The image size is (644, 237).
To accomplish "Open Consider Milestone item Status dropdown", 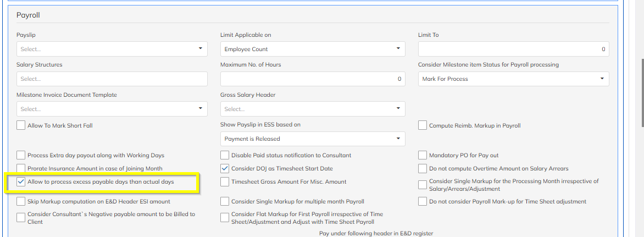I will pyautogui.click(x=513, y=79).
